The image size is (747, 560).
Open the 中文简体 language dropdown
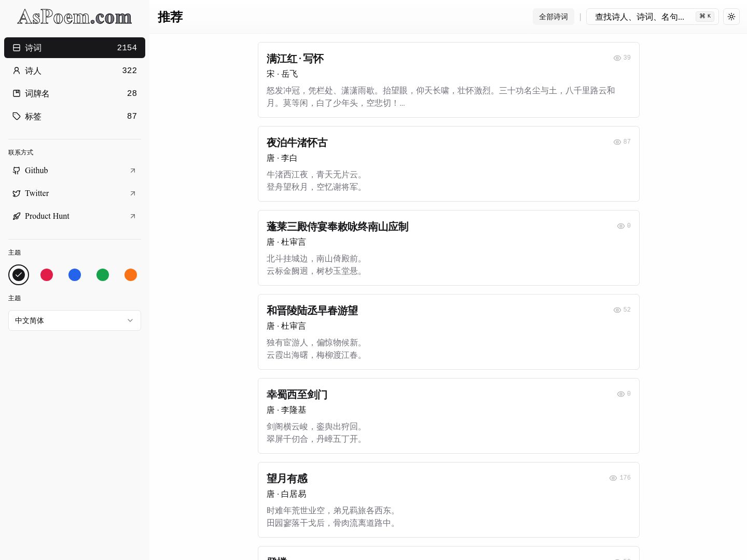pyautogui.click(x=75, y=320)
